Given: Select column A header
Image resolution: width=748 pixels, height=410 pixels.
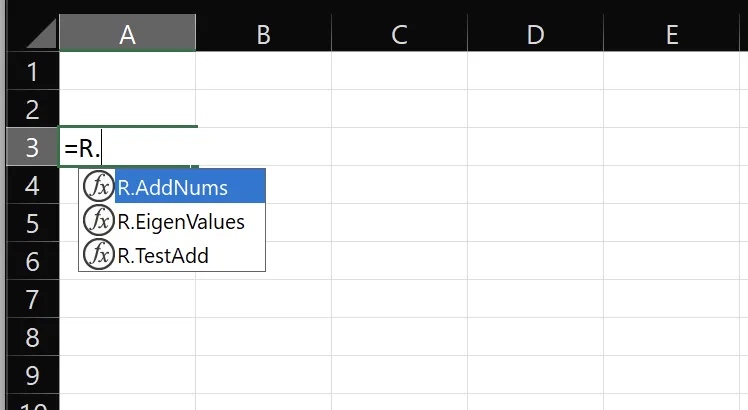Looking at the screenshot, I should [x=127, y=33].
